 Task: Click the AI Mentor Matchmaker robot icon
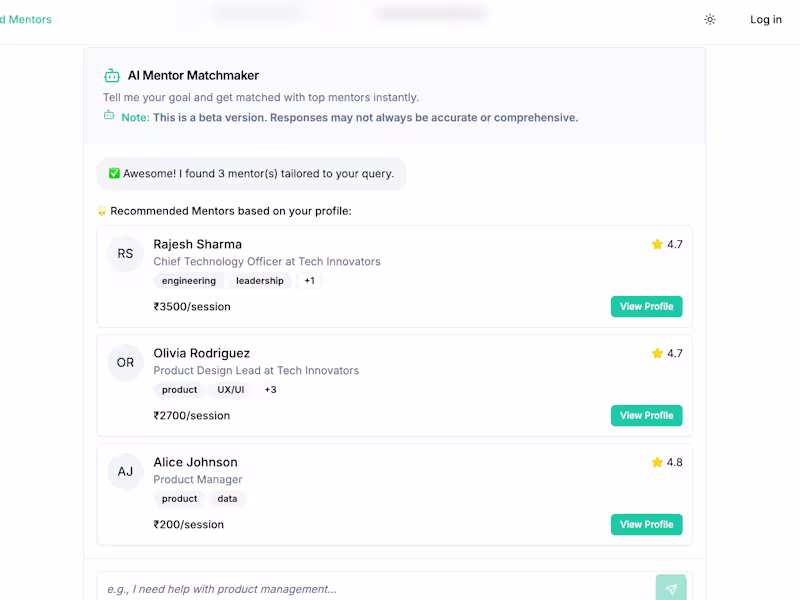112,75
